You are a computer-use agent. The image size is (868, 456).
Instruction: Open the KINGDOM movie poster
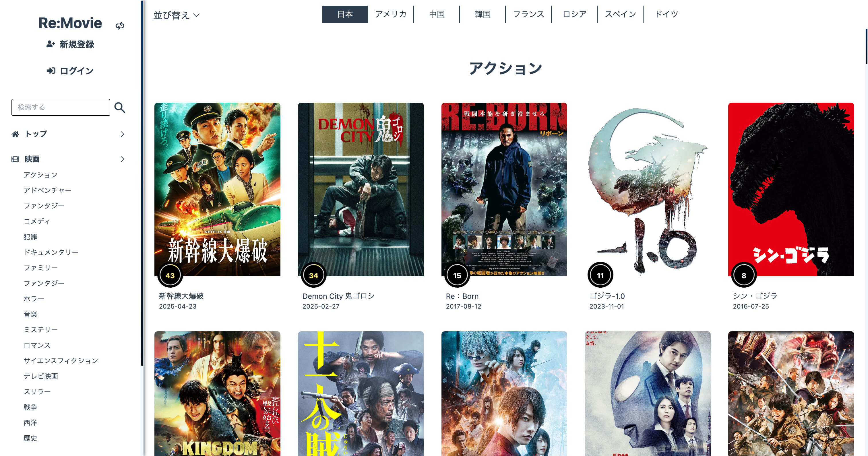pyautogui.click(x=217, y=393)
